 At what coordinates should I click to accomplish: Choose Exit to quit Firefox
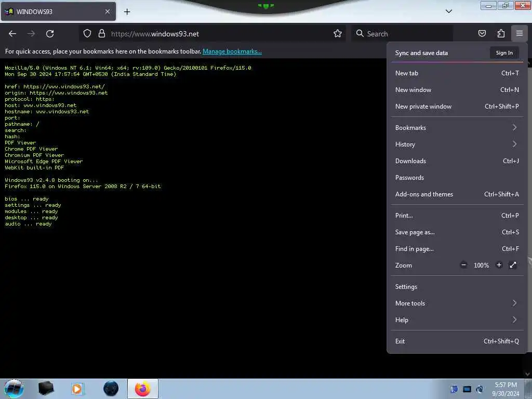point(457,341)
